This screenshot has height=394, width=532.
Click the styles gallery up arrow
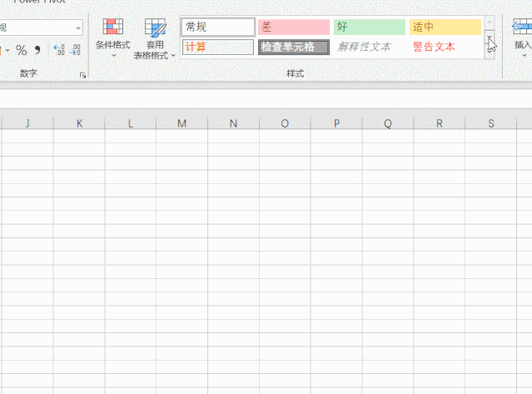point(490,22)
